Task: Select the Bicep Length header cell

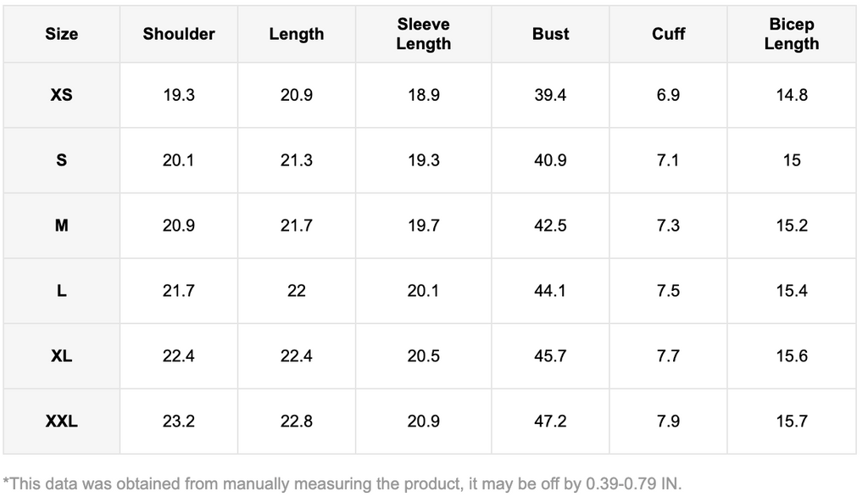Action: click(x=791, y=34)
